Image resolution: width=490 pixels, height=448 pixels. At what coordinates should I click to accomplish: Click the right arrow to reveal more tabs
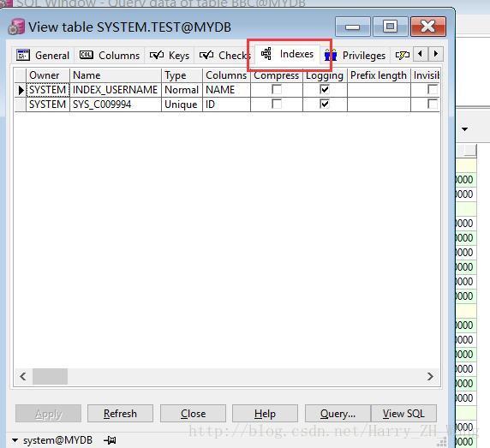coord(436,54)
